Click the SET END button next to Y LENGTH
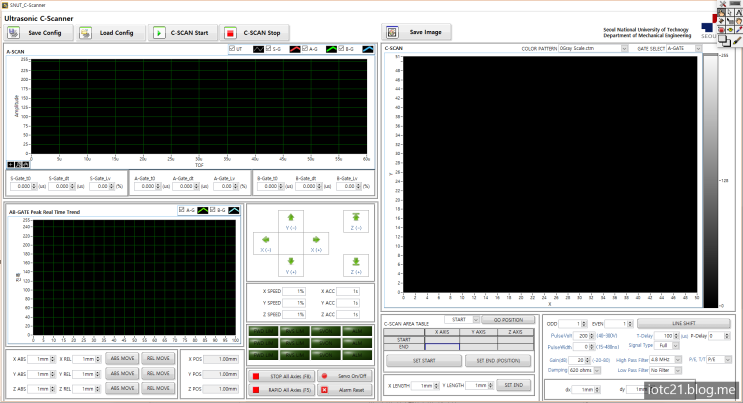 pos(514,385)
